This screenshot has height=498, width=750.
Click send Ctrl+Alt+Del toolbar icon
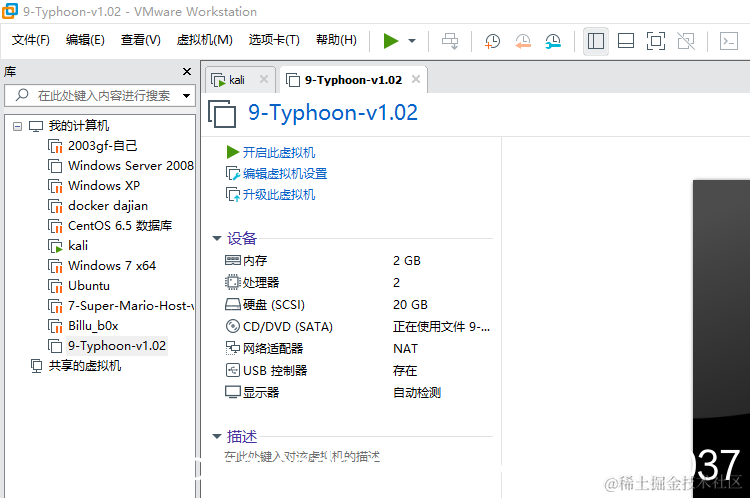(450, 41)
